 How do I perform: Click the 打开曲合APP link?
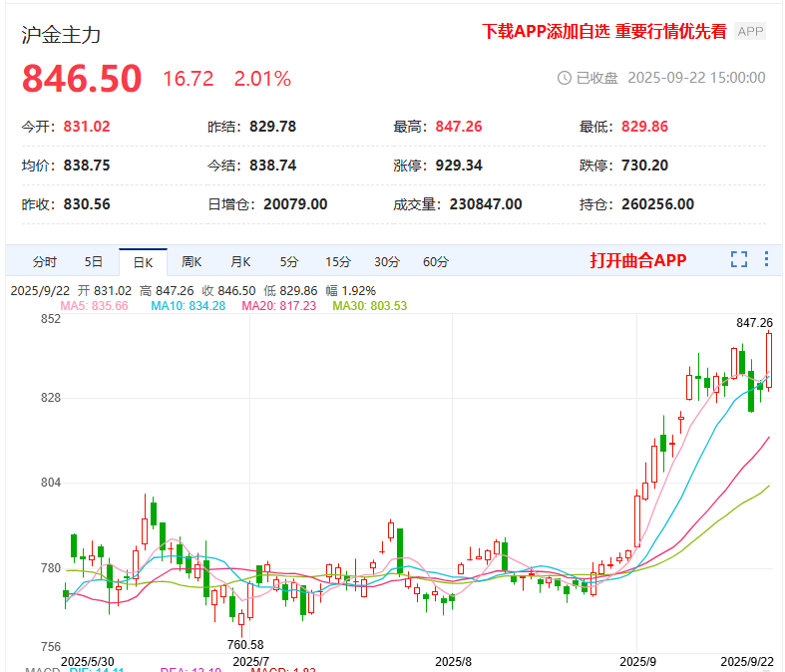pyautogui.click(x=637, y=260)
